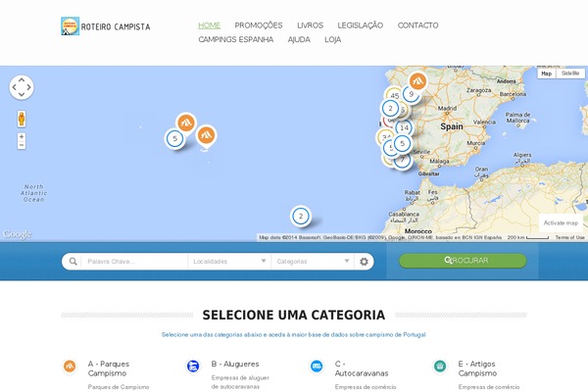Click the search magnifier icon in search bar
Image resolution: width=588 pixels, height=392 pixels.
[73, 261]
